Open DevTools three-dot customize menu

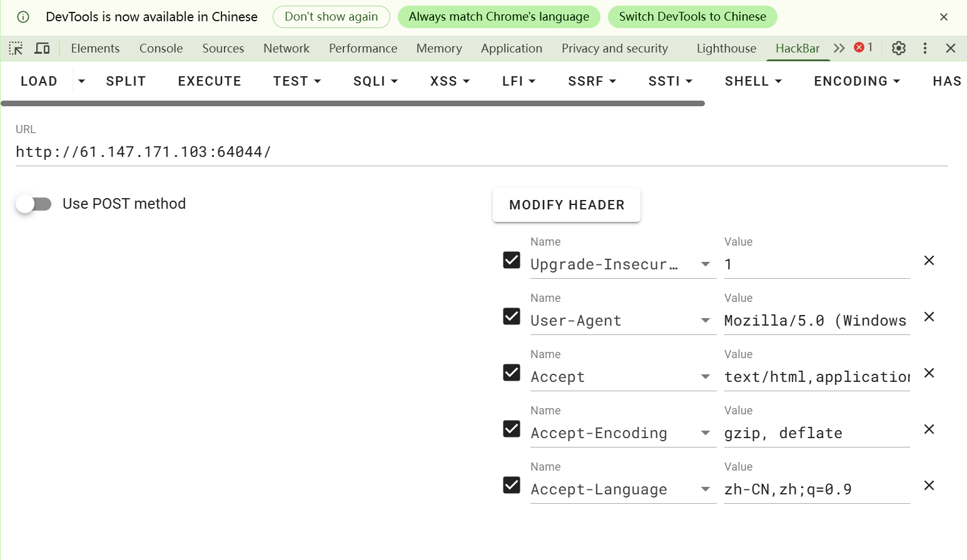click(924, 48)
